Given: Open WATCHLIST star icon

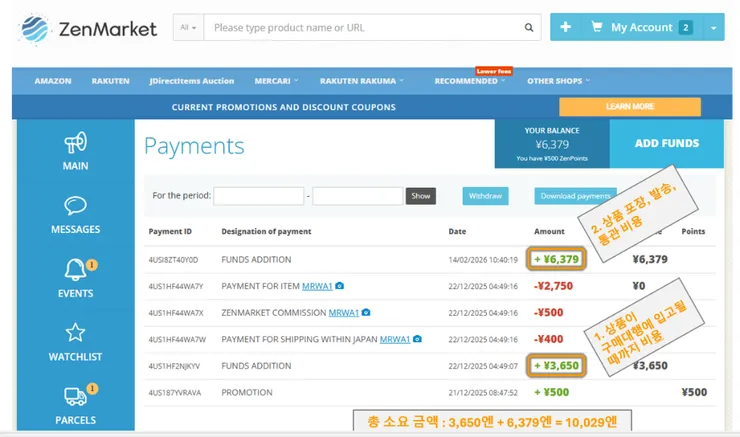Looking at the screenshot, I should click(x=76, y=333).
